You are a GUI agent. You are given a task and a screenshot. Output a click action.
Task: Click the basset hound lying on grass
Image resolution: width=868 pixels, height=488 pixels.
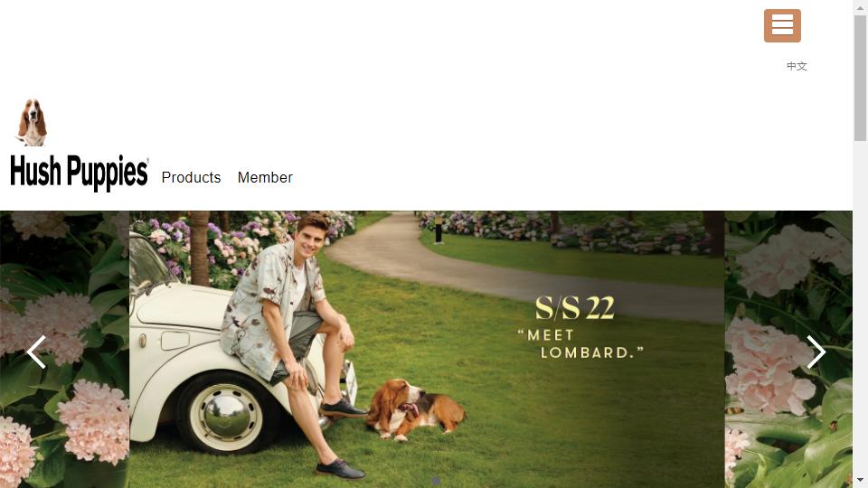pyautogui.click(x=416, y=409)
